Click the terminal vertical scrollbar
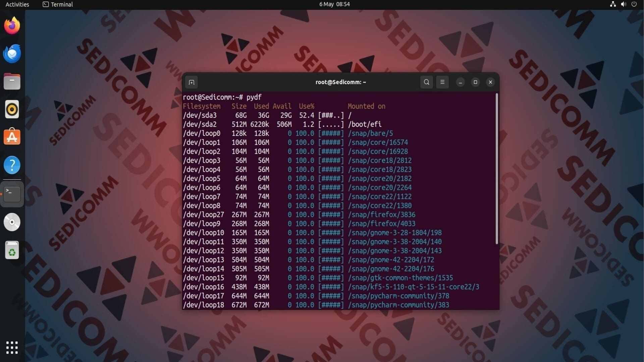This screenshot has width=644, height=362. [497, 169]
